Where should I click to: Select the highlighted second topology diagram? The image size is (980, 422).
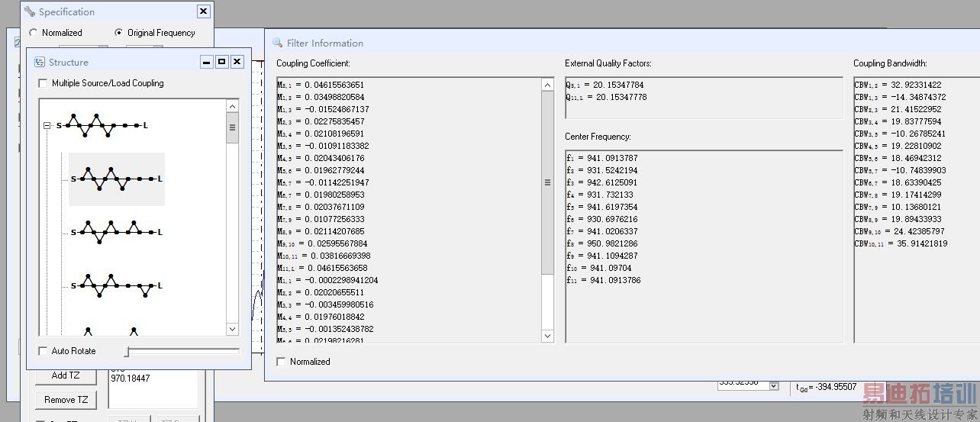(x=117, y=179)
